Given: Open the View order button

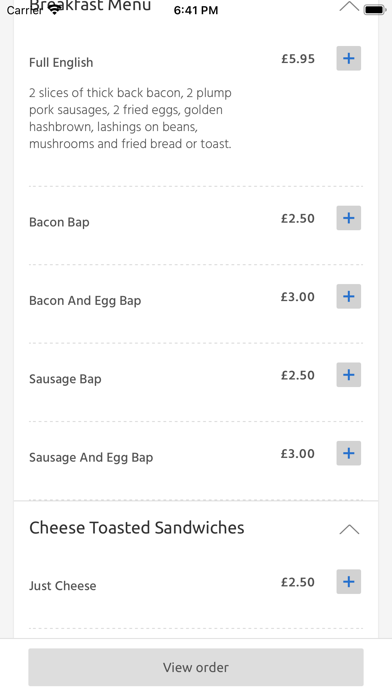Looking at the screenshot, I should (x=196, y=667).
